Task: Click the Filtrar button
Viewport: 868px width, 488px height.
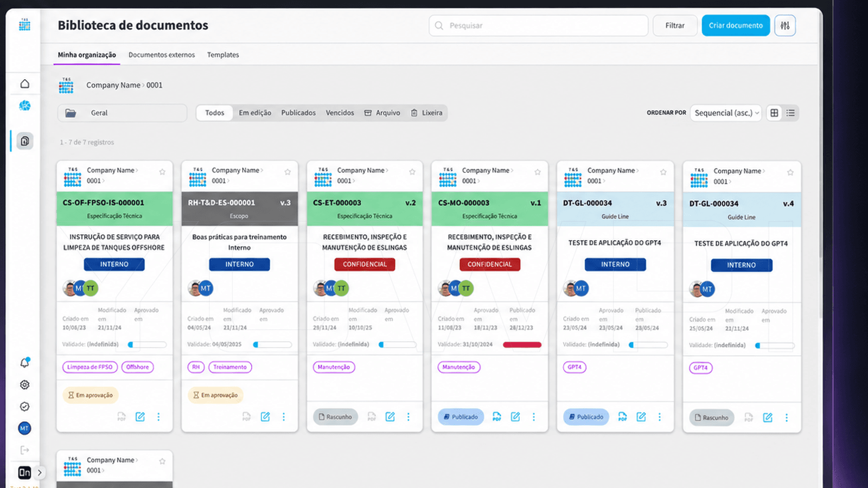Action: 675,25
